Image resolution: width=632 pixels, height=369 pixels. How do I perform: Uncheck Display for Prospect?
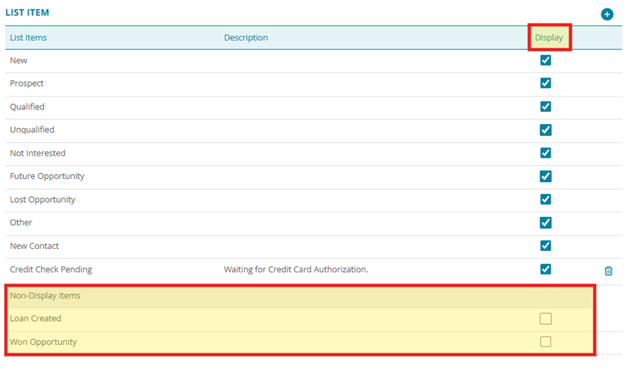[545, 83]
